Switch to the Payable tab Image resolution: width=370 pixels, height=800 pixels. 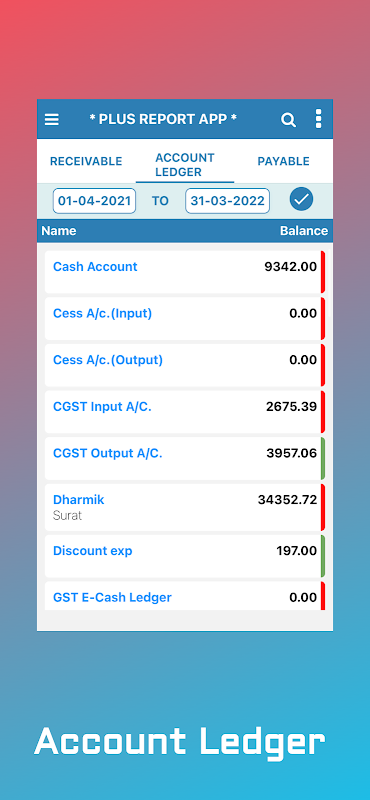[x=283, y=161]
